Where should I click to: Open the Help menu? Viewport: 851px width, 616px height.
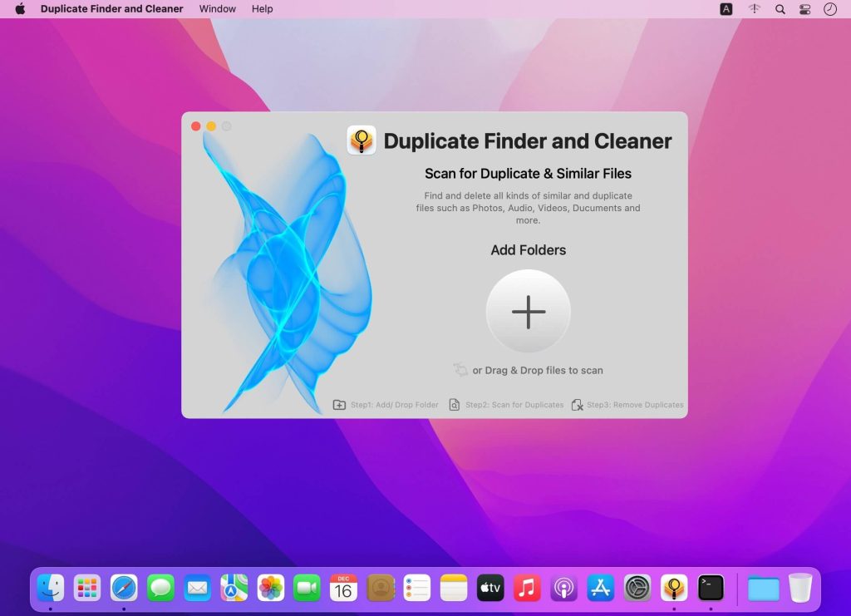point(262,9)
